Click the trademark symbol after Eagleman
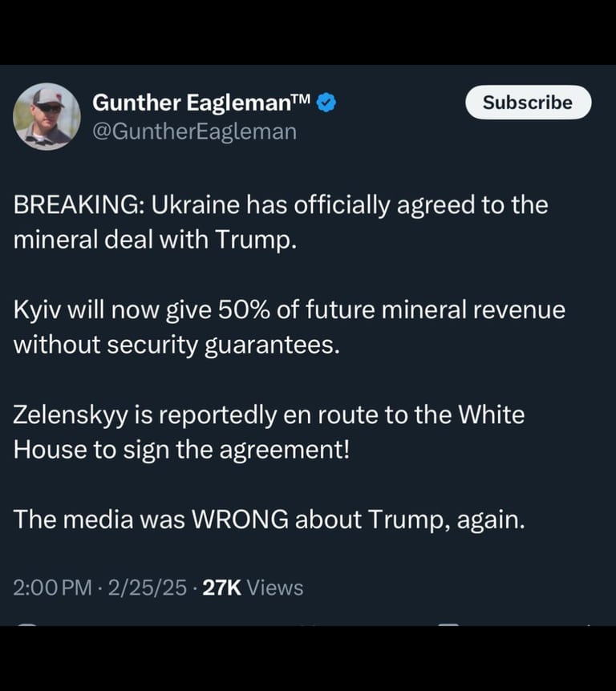This screenshot has height=691, width=616. 299,99
